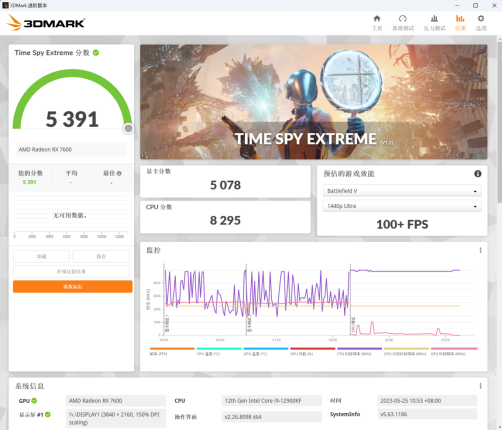The image size is (502, 431).
Task: Open the Battlefield V game dropdown
Action: pos(402,191)
